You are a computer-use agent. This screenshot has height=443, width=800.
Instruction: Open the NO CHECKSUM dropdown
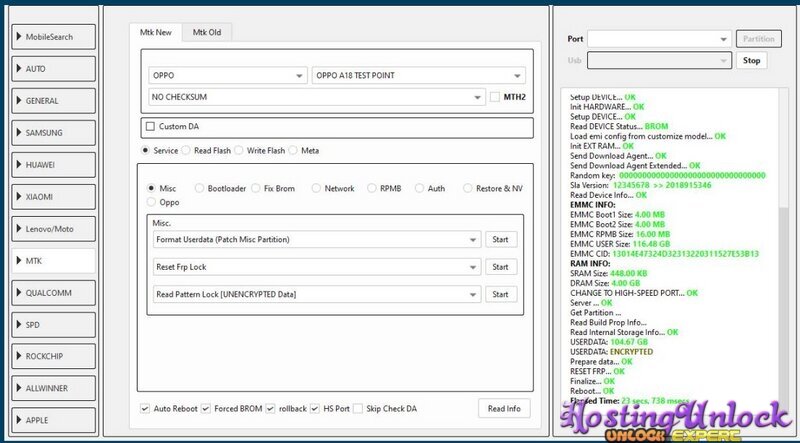point(314,97)
